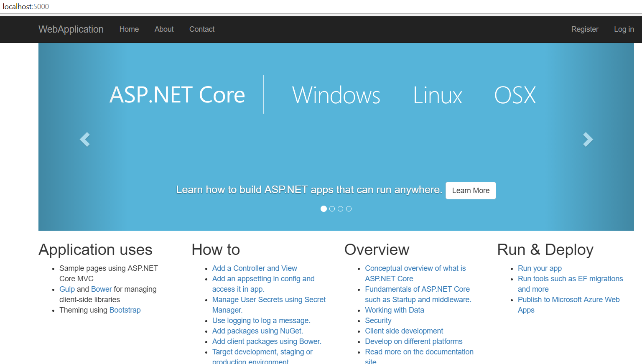Advance to next carousel slide arrow
The width and height of the screenshot is (642, 364).
click(x=588, y=139)
